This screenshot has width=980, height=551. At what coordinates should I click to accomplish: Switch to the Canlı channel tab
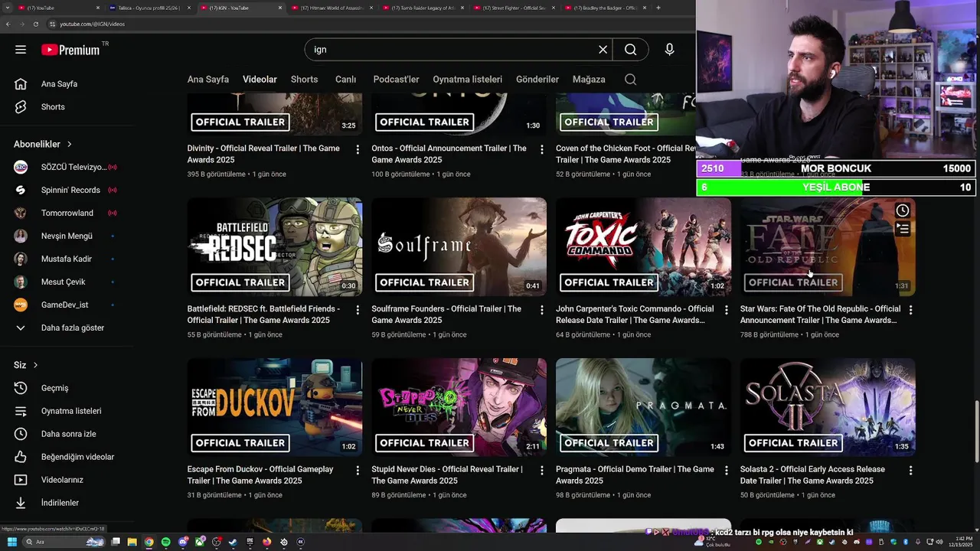pos(345,80)
